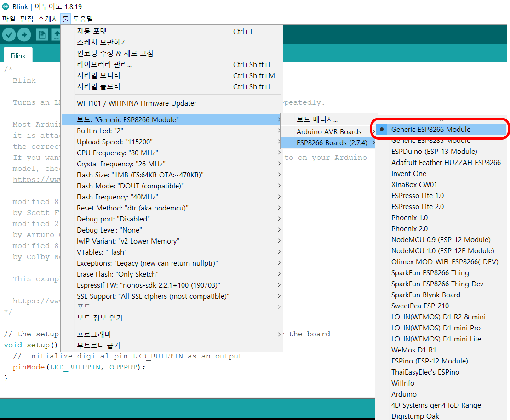Select LOLIN(WEMOS) D1 mini Lite
Image resolution: width=510 pixels, height=420 pixels.
point(441,340)
